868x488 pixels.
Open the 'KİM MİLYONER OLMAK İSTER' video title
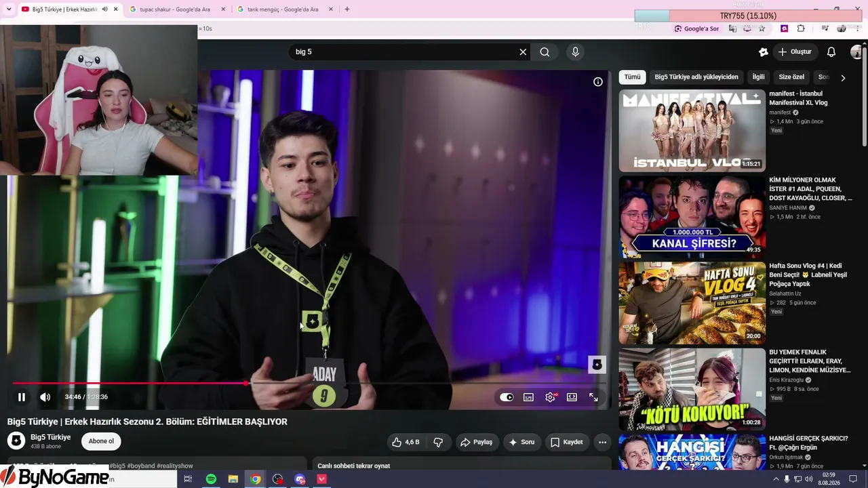810,189
